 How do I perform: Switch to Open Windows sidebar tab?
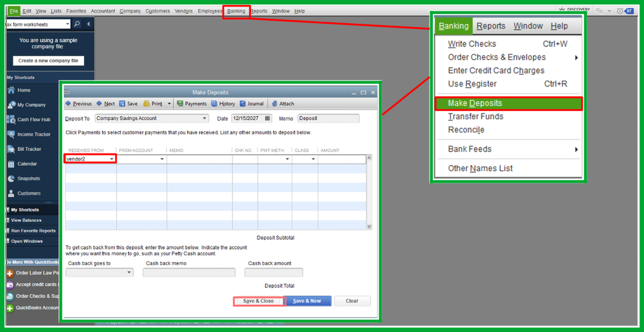coord(25,241)
